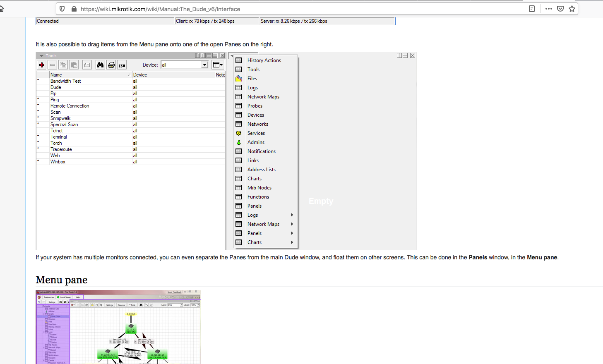The width and height of the screenshot is (603, 364).
Task: Select Devices menu entry
Action: point(266,115)
